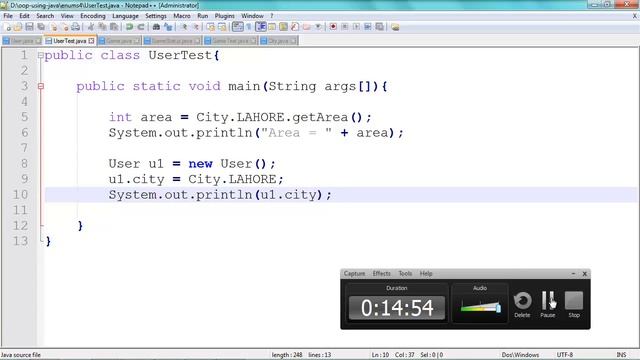The height and width of the screenshot is (360, 640).
Task: Open the Edit menu
Action: point(24,16)
